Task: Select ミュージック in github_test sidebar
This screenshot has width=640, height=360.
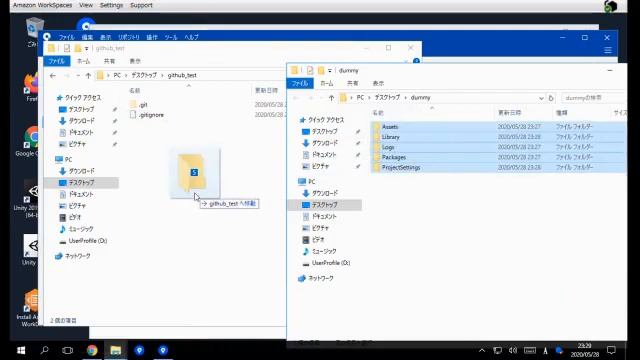Action: coord(81,229)
